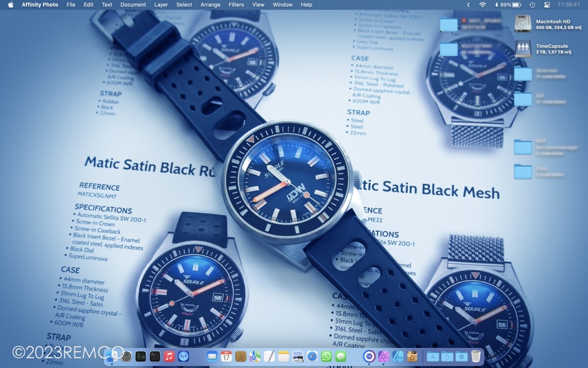The image size is (588, 368).
Task: Click the 11:36:41 clock
Action: point(568,4)
